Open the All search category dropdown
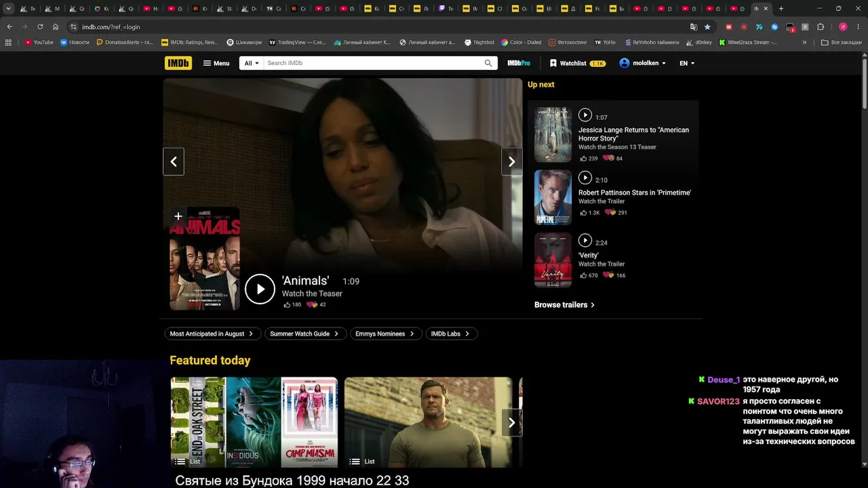Viewport: 868px width, 488px height. coord(252,63)
